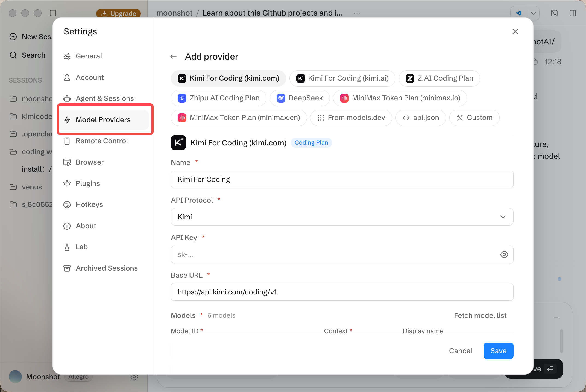Go back using the arrow beside Add provider
The height and width of the screenshot is (392, 586).
click(x=173, y=57)
